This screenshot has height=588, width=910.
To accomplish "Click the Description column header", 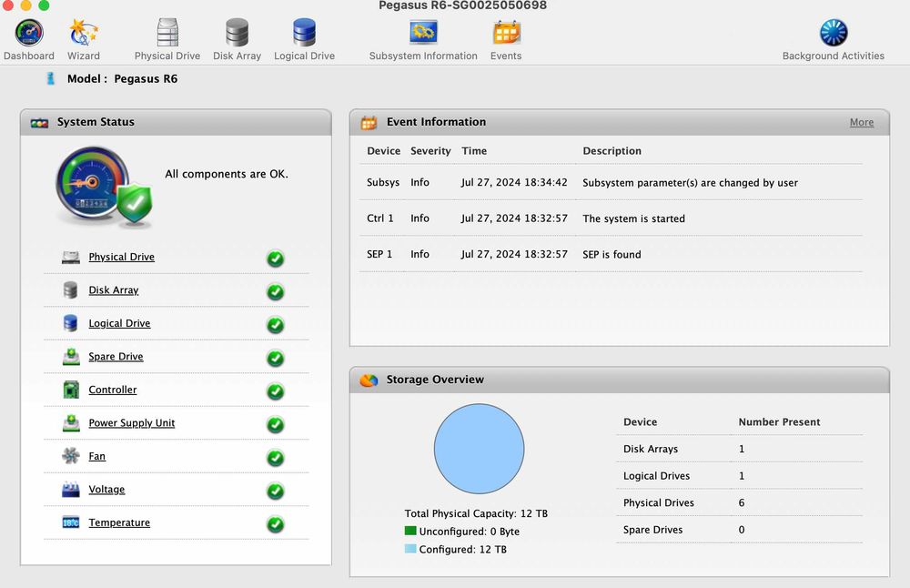I will pos(612,151).
